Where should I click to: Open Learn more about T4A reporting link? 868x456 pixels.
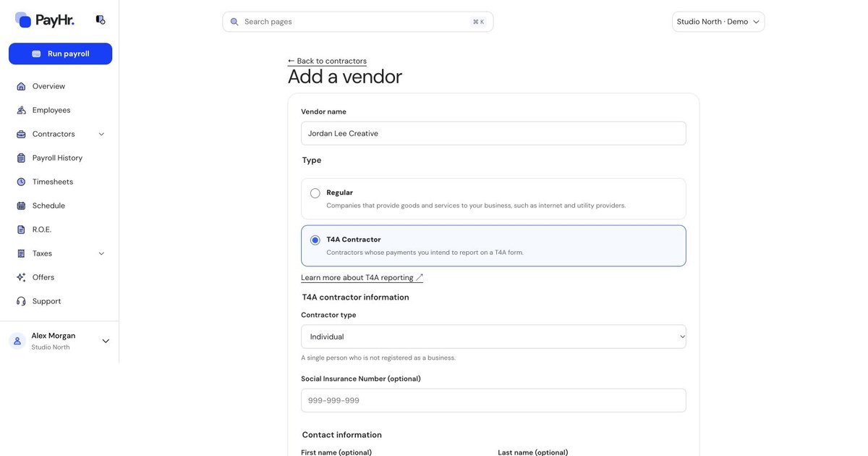362,277
